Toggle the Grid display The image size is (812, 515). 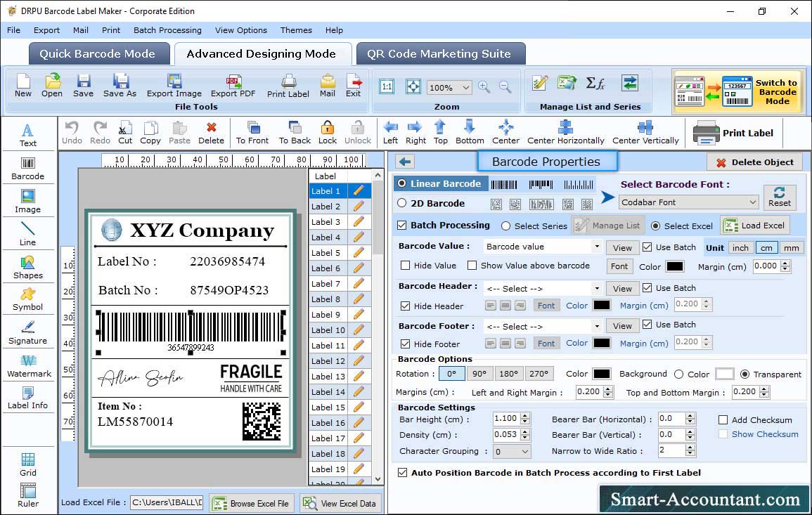coord(28,465)
